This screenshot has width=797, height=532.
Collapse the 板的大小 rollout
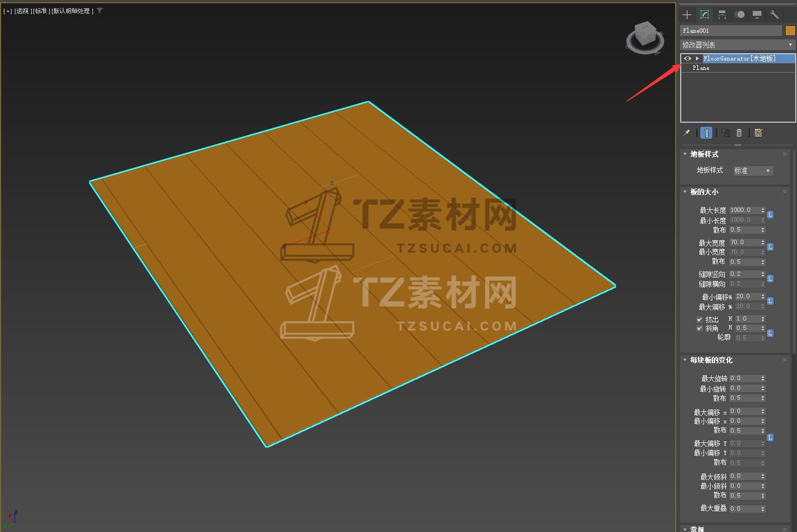(685, 192)
